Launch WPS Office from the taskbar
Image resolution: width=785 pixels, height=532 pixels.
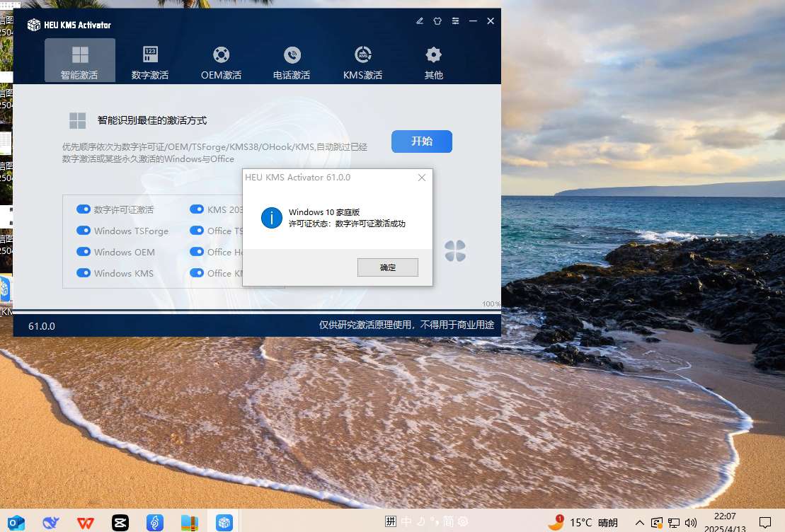86,523
